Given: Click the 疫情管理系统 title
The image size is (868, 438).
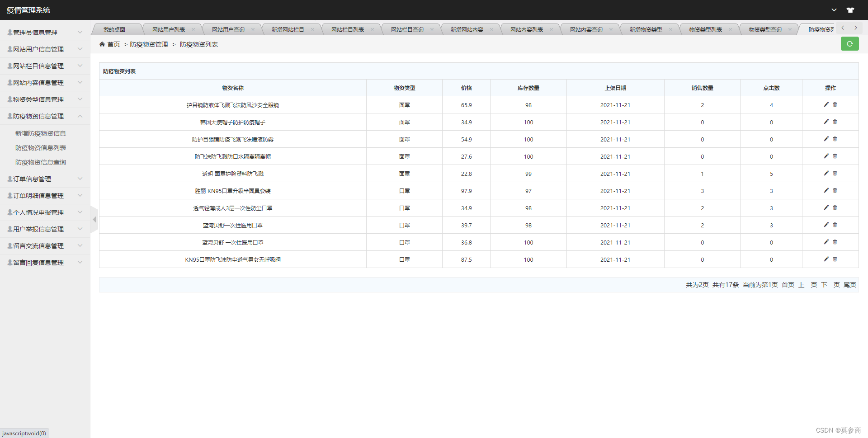Looking at the screenshot, I should [x=28, y=10].
